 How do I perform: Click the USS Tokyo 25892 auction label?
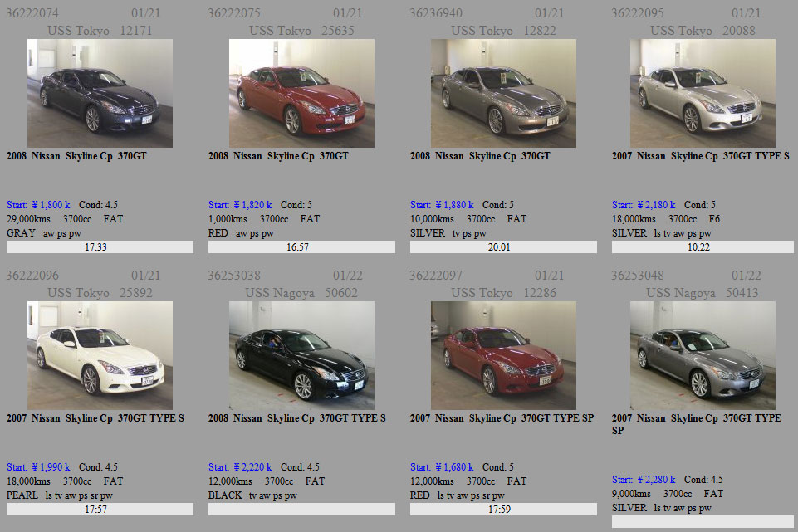tap(100, 294)
